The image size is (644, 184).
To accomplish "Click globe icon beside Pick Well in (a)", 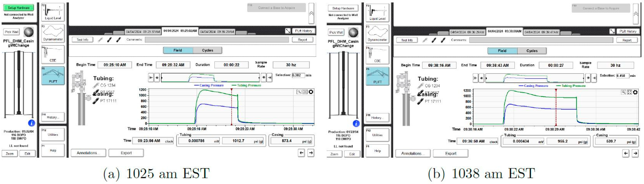I will [x=29, y=32].
